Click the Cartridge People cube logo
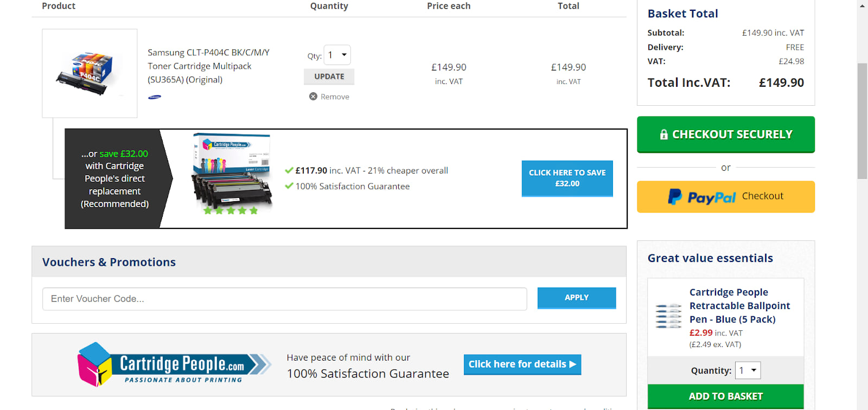 (x=94, y=364)
